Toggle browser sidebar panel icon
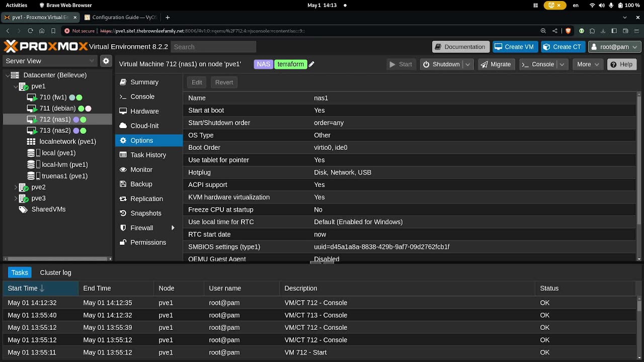The height and width of the screenshot is (362, 644). 614,31
